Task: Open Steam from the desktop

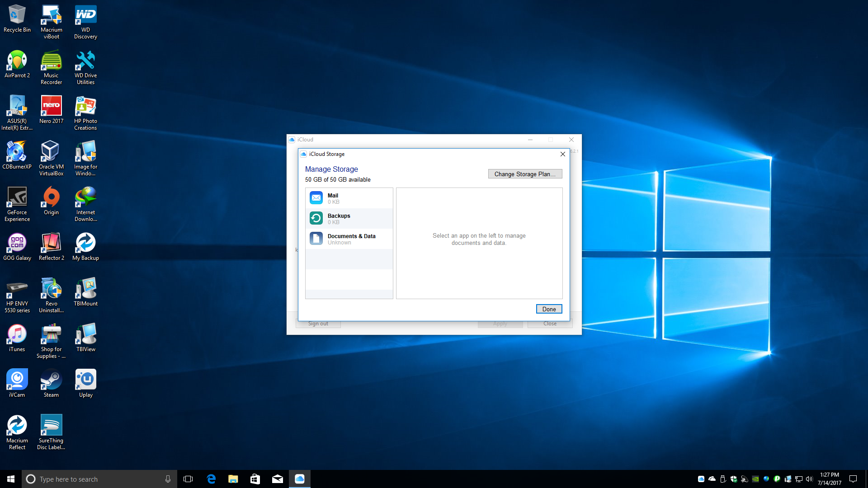Action: point(51,384)
